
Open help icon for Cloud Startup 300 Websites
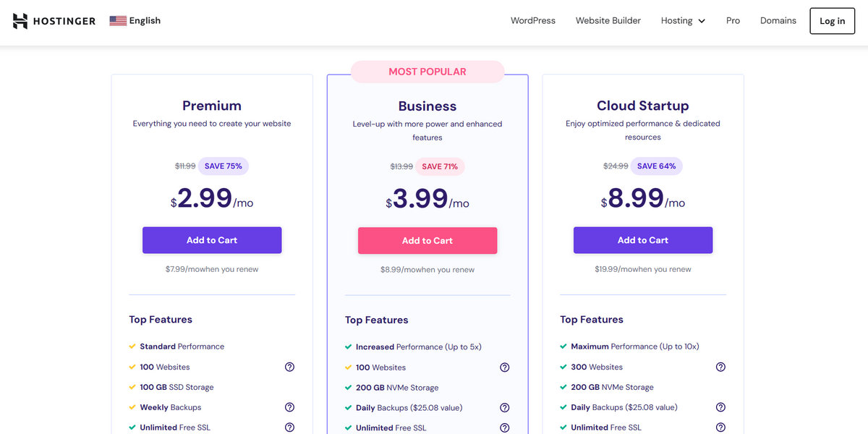(x=720, y=367)
